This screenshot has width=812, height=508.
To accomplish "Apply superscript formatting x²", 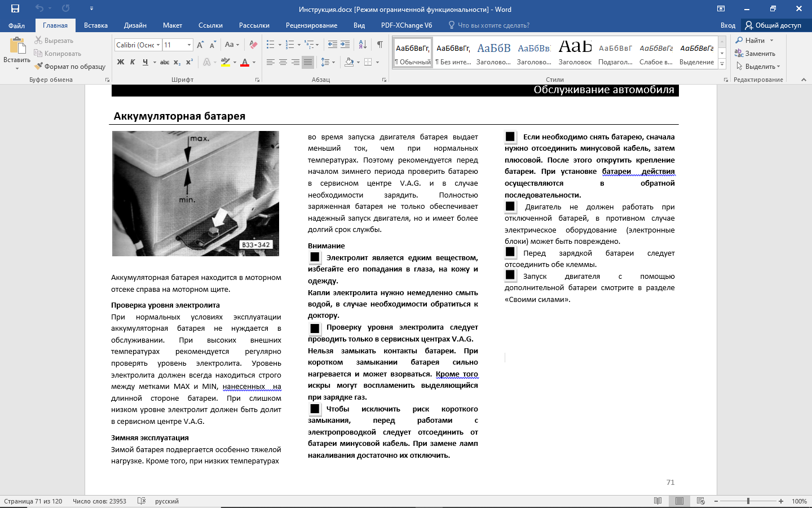I will 189,62.
